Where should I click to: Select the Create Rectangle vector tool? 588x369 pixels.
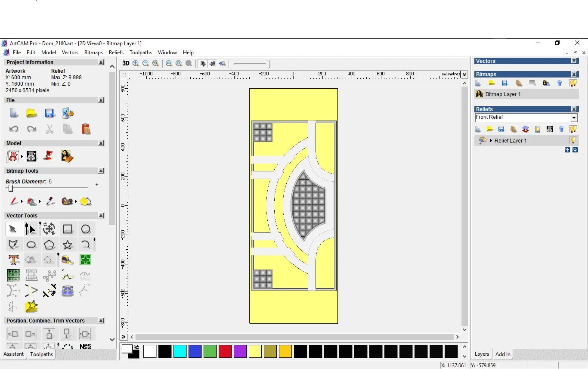68,229
